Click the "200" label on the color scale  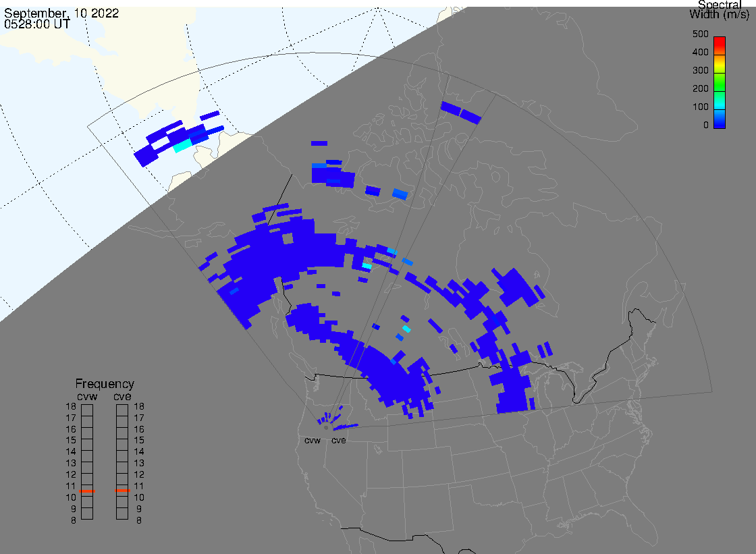pyautogui.click(x=701, y=88)
